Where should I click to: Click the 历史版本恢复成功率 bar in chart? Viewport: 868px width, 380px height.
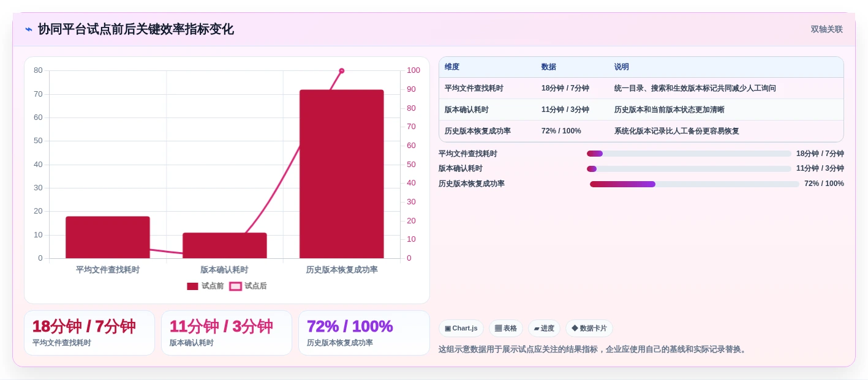[x=341, y=174]
